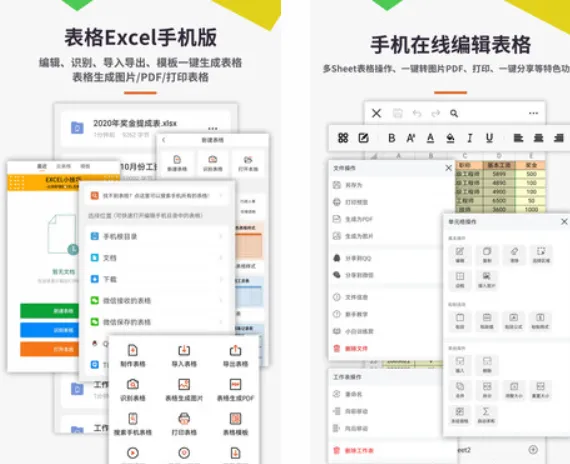Save the spreadsheet with disk icon
This screenshot has width=570, height=464.
[398, 113]
